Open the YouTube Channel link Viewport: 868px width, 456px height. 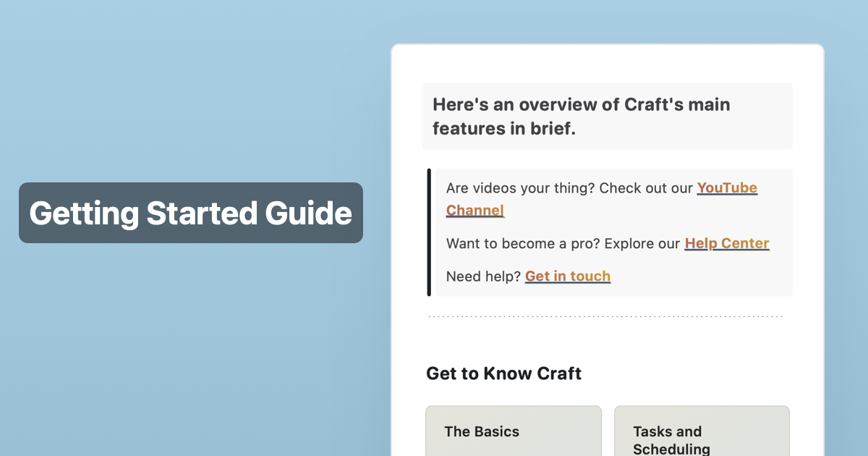(x=727, y=187)
